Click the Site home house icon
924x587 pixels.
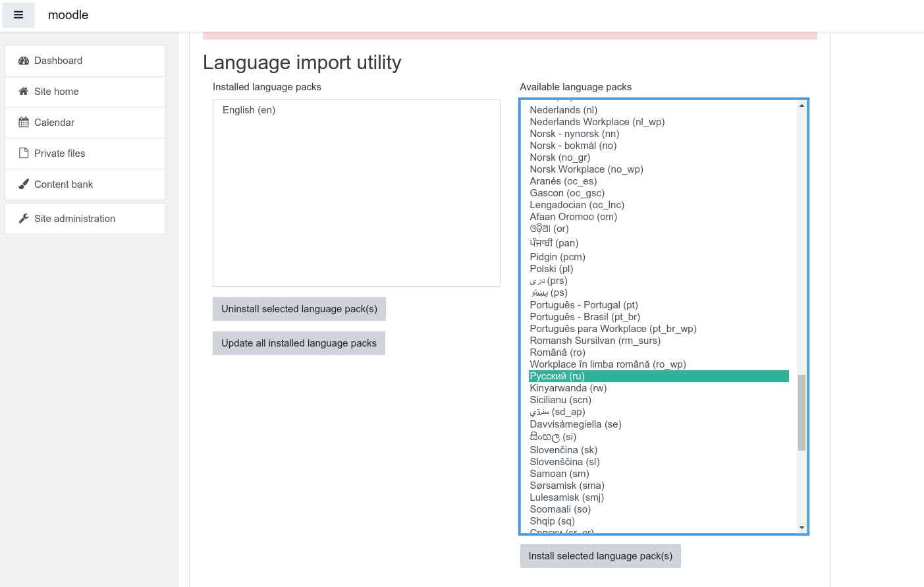tap(24, 92)
